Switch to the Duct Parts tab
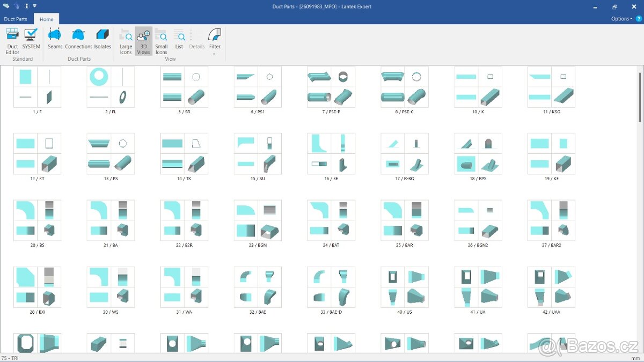644x362 pixels. point(16,19)
